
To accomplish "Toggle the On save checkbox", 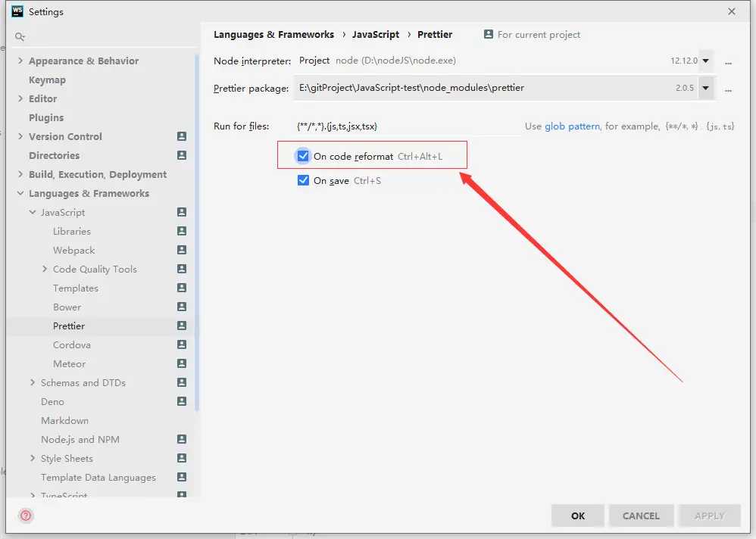I will click(x=303, y=180).
